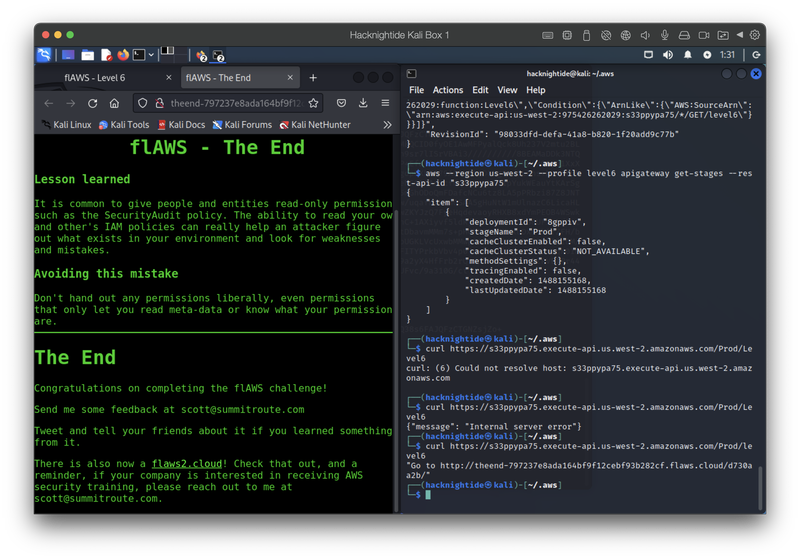Toggle Kali panel volume icon
The image size is (800, 559).
tap(667, 54)
